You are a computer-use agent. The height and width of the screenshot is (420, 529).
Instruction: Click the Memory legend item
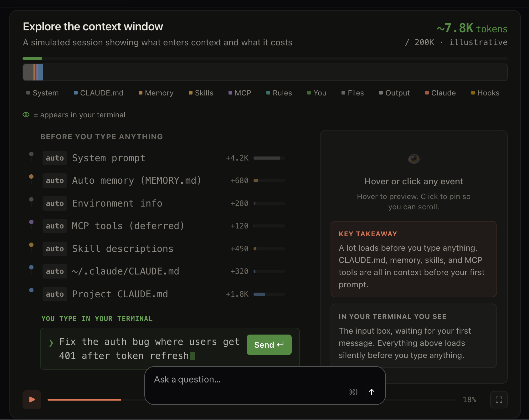pyautogui.click(x=156, y=93)
